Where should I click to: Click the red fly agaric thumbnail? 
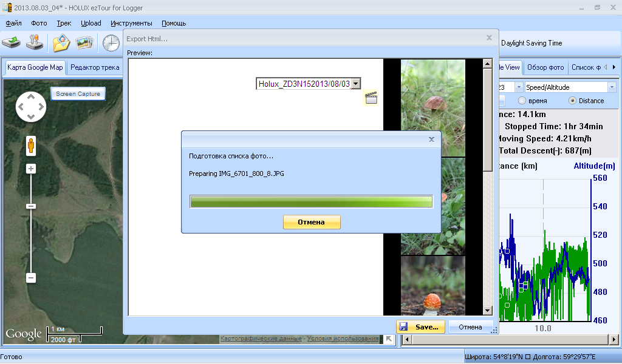(x=432, y=286)
